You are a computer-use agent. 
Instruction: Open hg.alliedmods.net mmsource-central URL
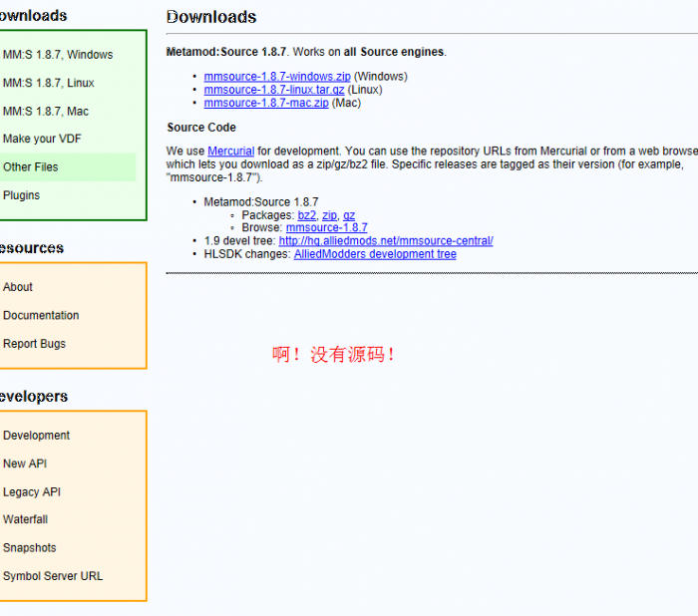[x=386, y=241]
